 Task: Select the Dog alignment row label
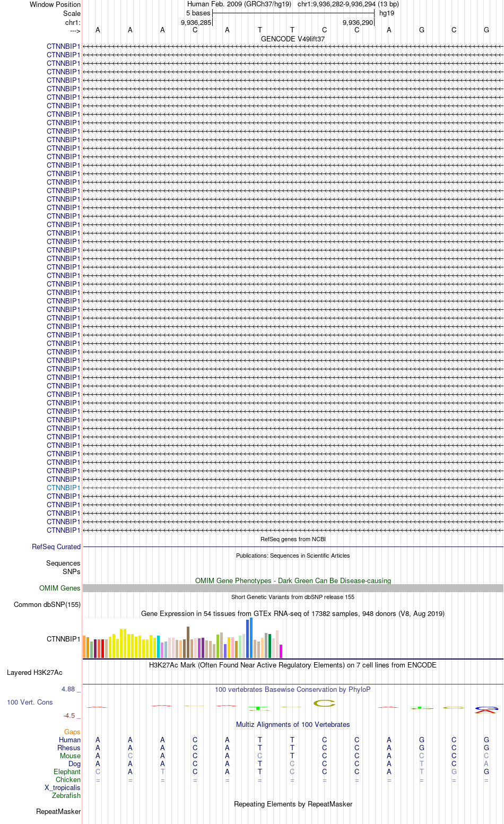(75, 764)
